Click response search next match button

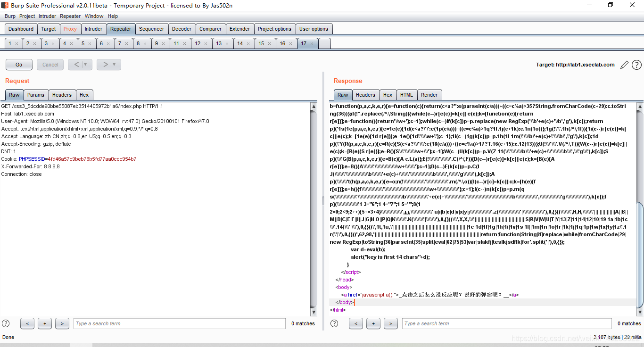(391, 323)
